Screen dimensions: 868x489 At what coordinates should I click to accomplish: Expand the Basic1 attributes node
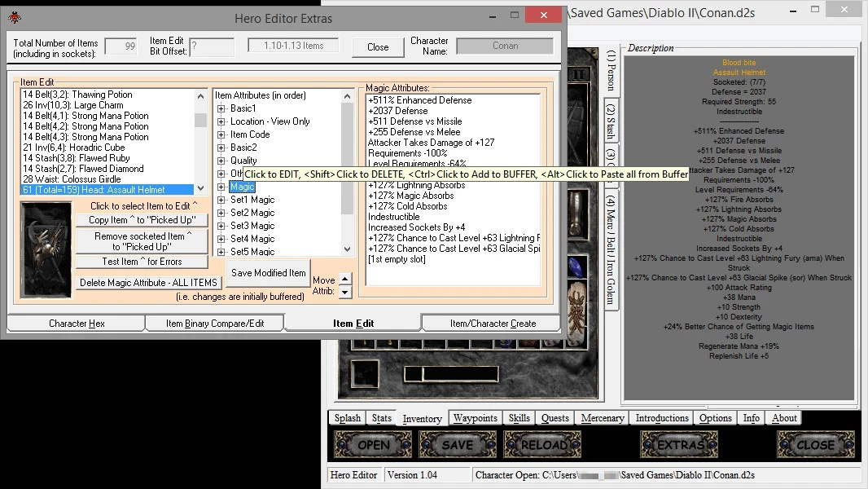click(x=221, y=108)
